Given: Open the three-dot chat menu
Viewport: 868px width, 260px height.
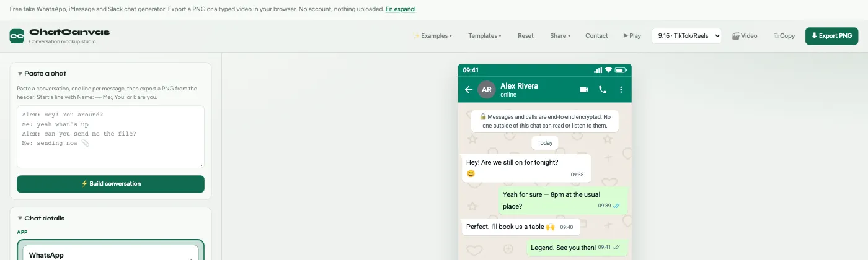Looking at the screenshot, I should coord(621,90).
